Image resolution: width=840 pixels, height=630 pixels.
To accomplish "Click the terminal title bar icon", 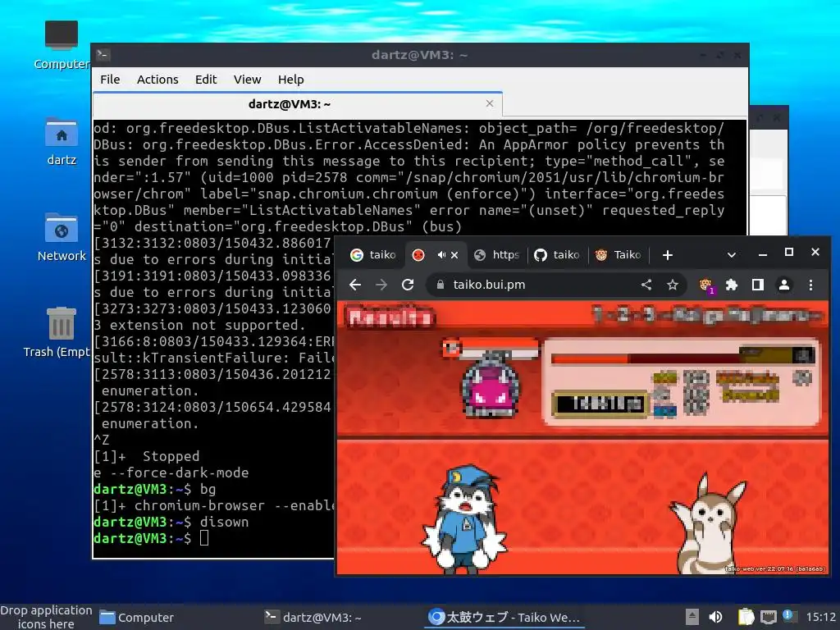I will (x=103, y=55).
